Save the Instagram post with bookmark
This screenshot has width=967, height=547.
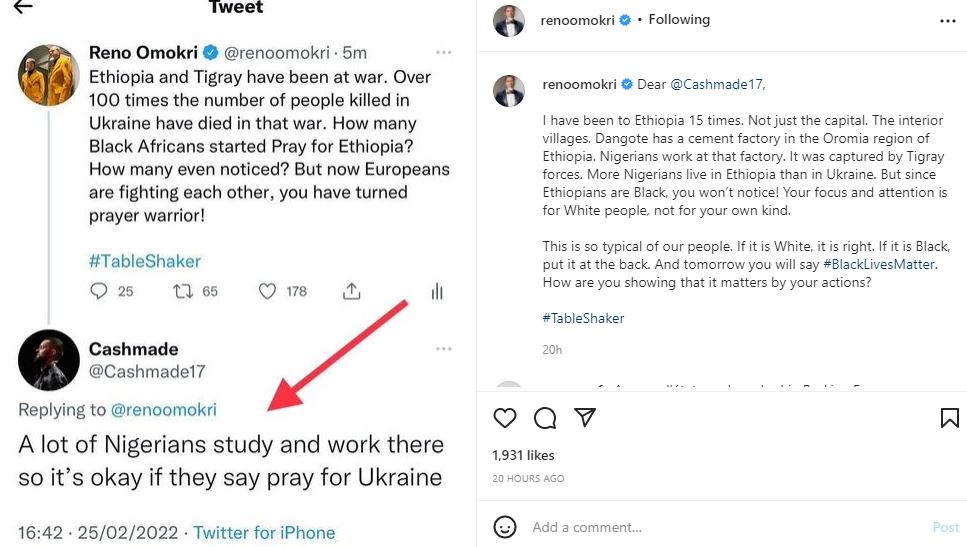[x=949, y=418]
